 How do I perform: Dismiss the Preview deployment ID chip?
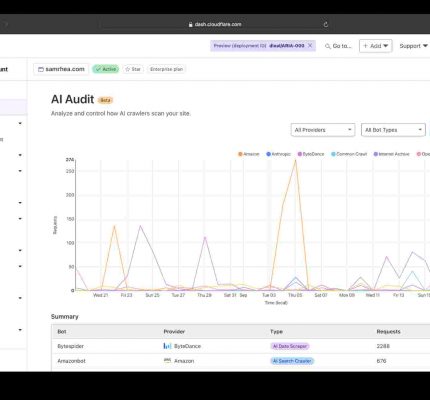coord(310,46)
